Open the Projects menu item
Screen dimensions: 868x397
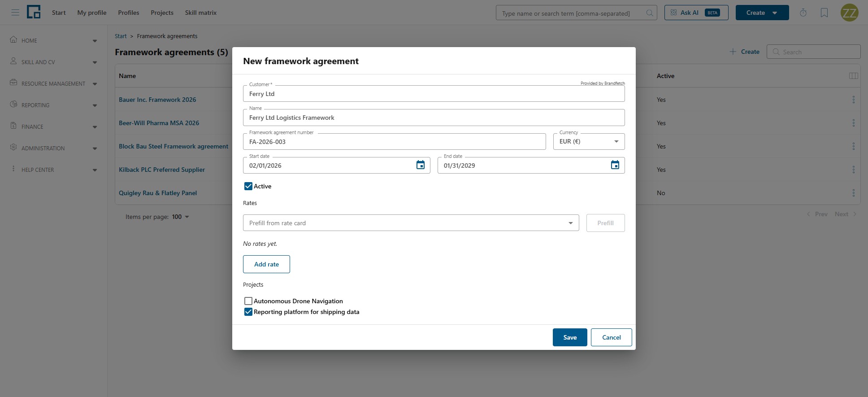coord(162,13)
